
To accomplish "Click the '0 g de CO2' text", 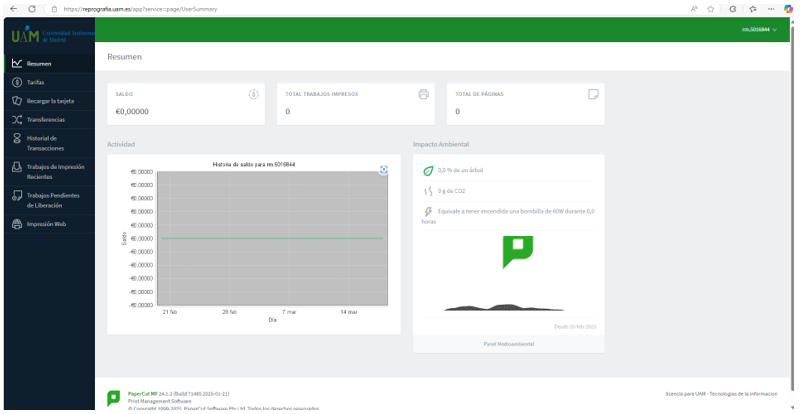I will (452, 191).
